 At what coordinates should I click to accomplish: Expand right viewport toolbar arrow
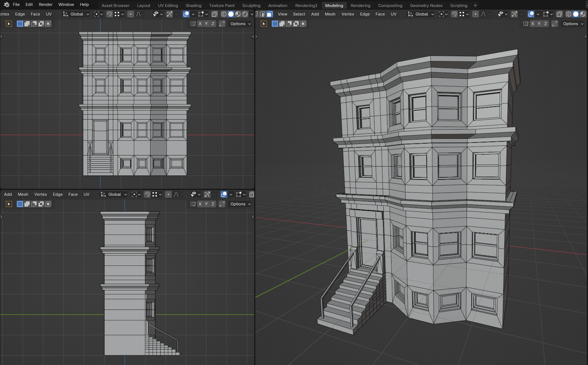[x=256, y=36]
